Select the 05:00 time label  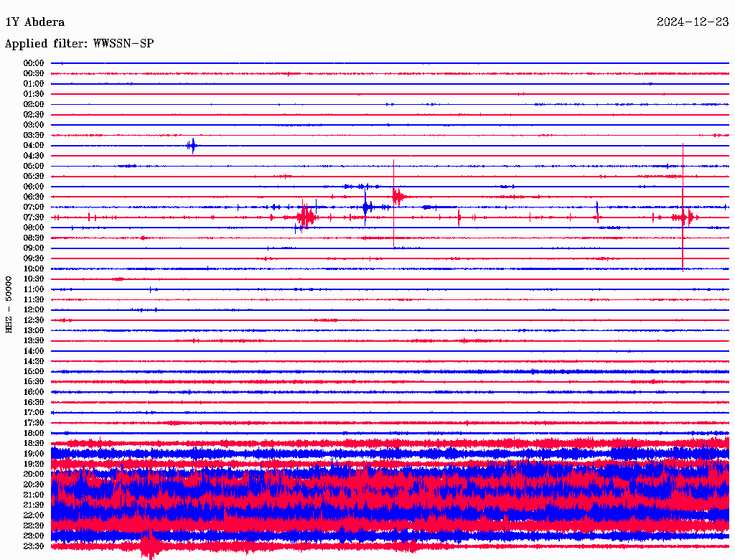[34, 166]
